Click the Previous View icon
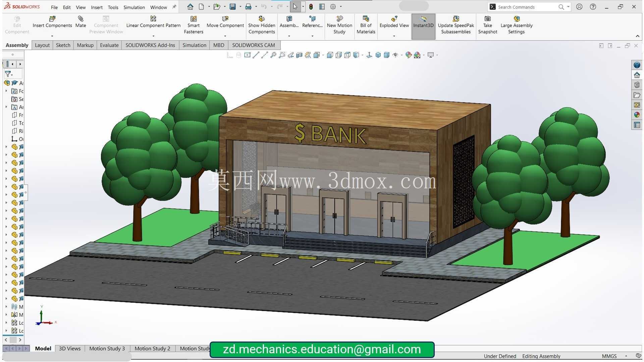The image size is (644, 362). pyautogui.click(x=291, y=55)
